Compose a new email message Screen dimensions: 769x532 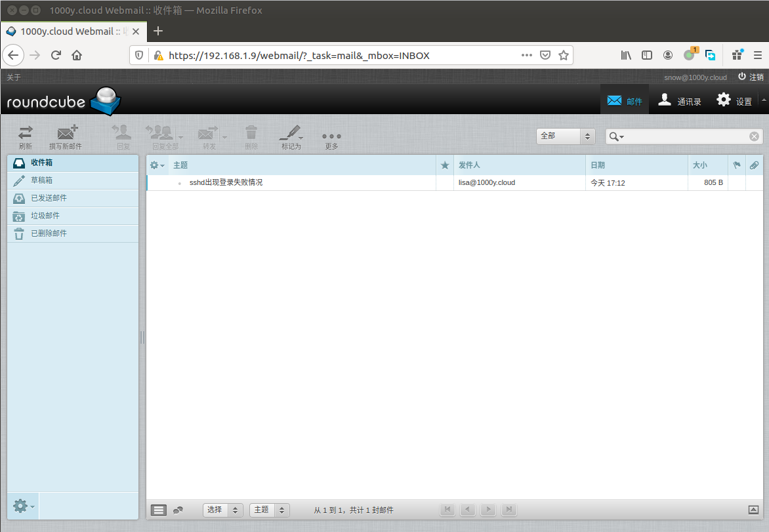point(66,137)
